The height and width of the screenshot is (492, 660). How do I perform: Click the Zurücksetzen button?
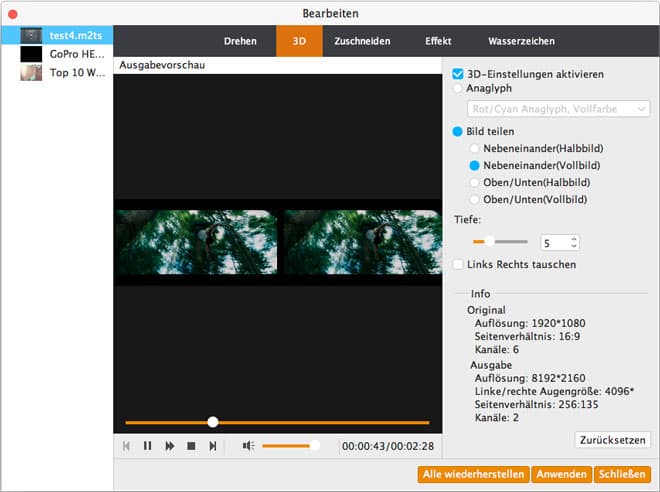pos(613,440)
